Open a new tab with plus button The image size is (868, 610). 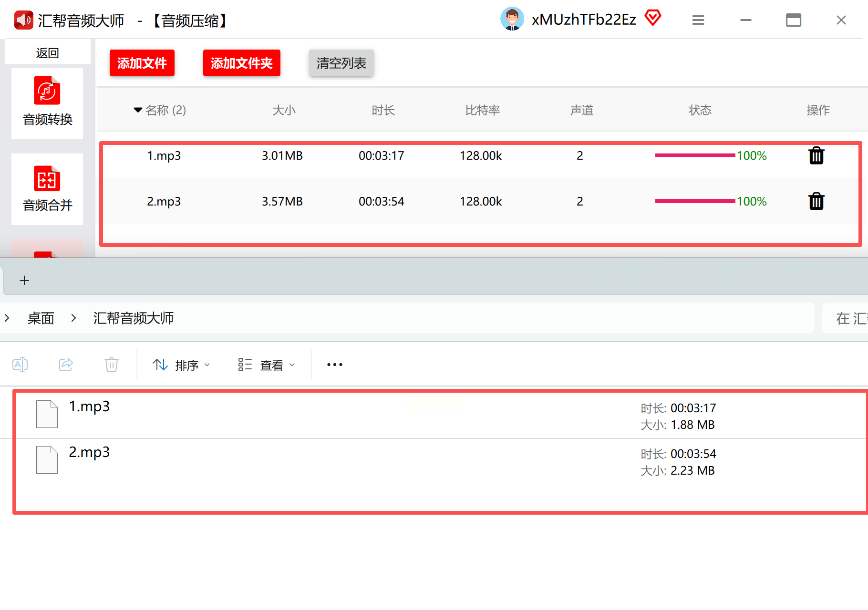click(24, 280)
